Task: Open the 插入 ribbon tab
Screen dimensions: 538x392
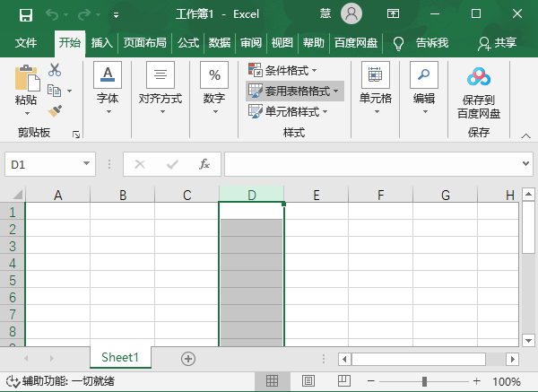Action: pos(101,42)
